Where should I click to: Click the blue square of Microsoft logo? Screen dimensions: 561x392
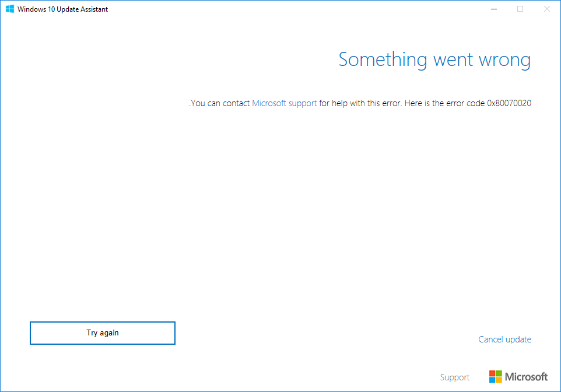[x=492, y=380]
